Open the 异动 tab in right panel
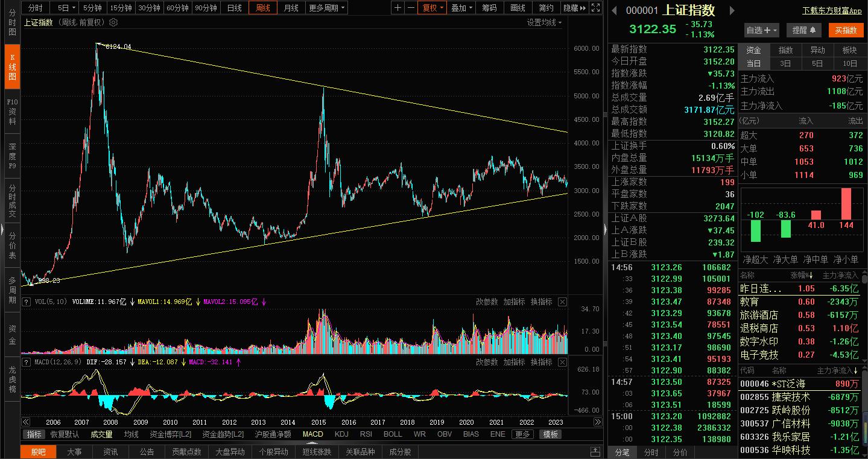The height and width of the screenshot is (459, 868). click(817, 50)
